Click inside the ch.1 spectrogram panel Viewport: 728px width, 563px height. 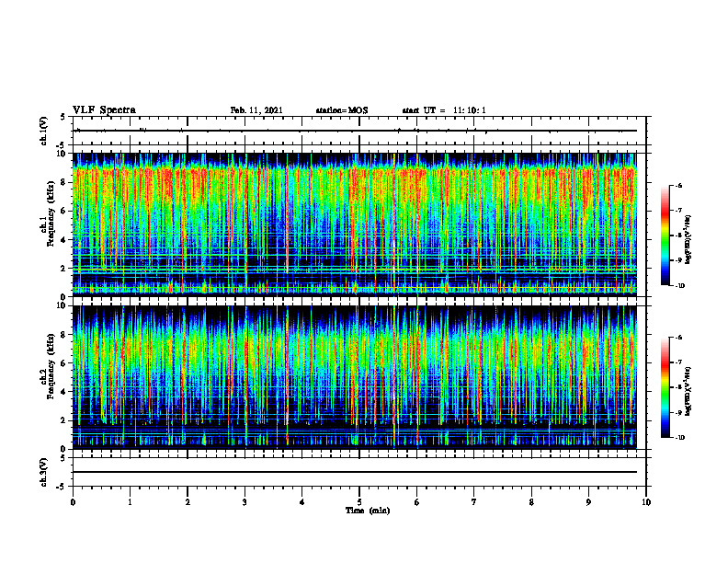coord(354,224)
